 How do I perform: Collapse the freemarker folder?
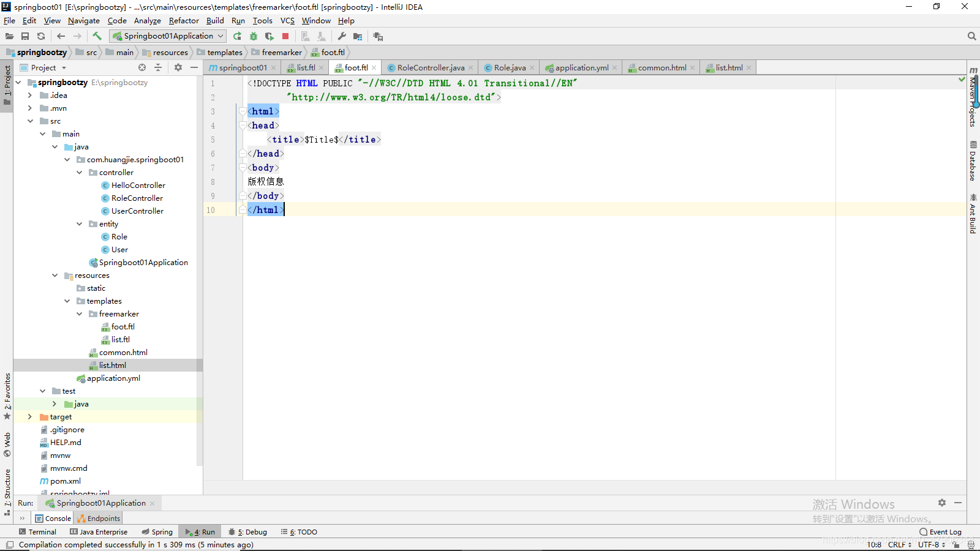[x=79, y=313]
